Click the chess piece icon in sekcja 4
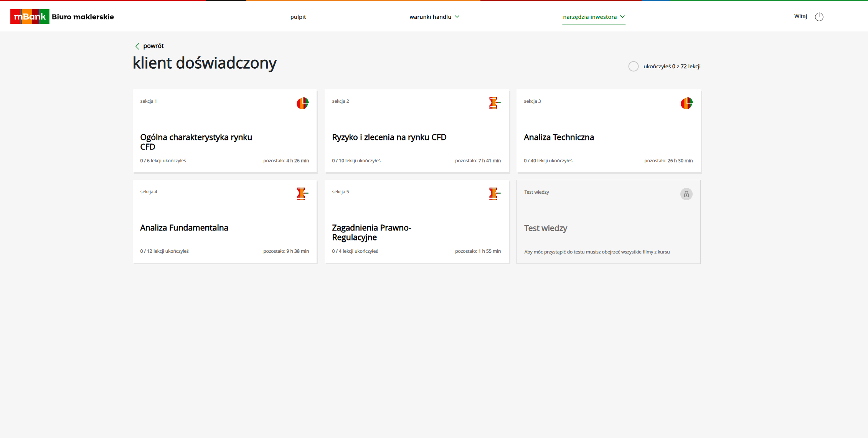The width and height of the screenshot is (868, 438). [x=302, y=194]
